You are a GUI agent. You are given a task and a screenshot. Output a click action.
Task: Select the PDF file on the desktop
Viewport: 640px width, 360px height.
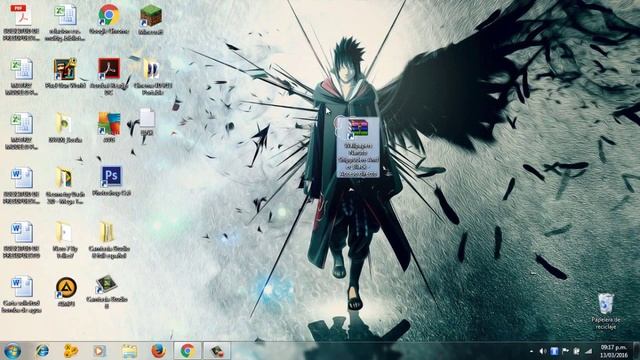(21, 22)
